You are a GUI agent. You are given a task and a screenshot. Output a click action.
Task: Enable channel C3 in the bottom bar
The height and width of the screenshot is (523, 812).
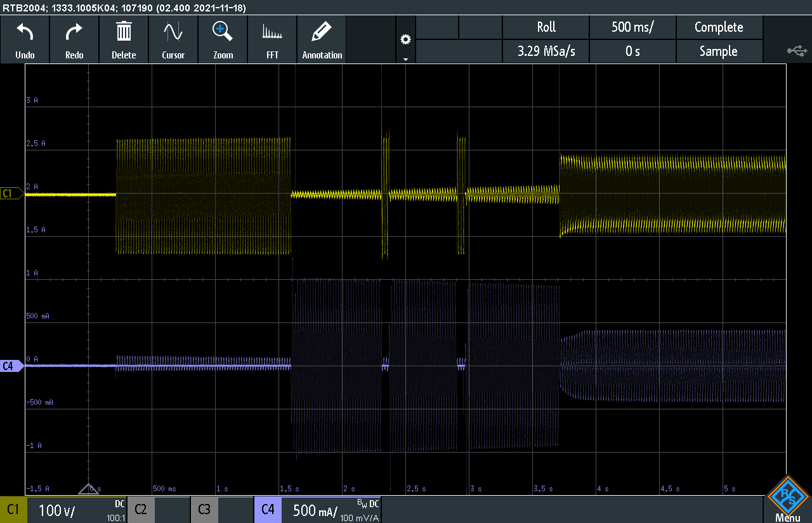204,510
